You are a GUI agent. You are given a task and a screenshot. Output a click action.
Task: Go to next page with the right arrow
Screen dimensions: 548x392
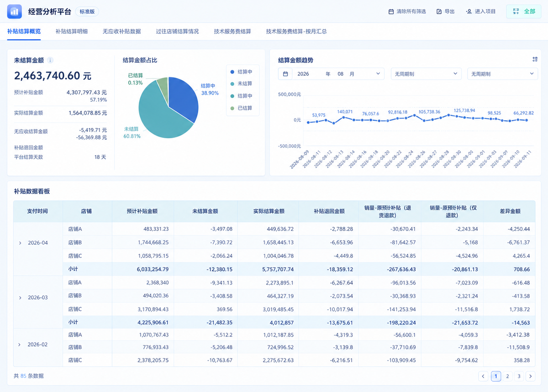pyautogui.click(x=530, y=376)
